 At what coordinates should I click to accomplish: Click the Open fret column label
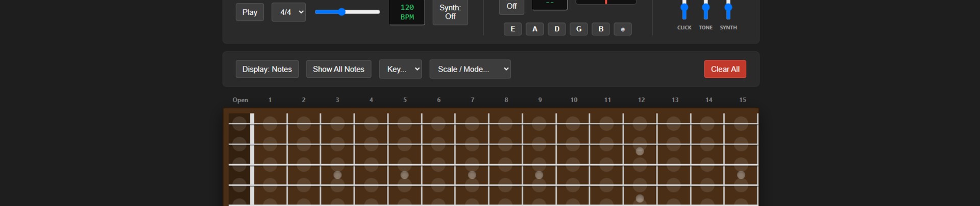coord(240,100)
